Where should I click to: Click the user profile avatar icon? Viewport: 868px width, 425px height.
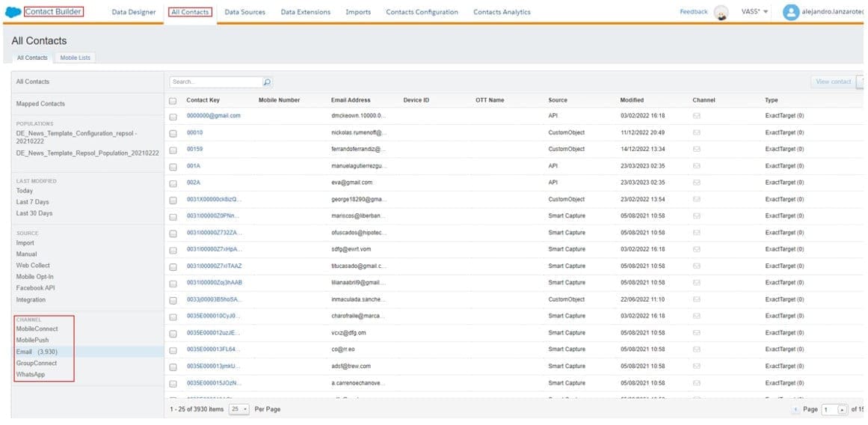point(790,12)
